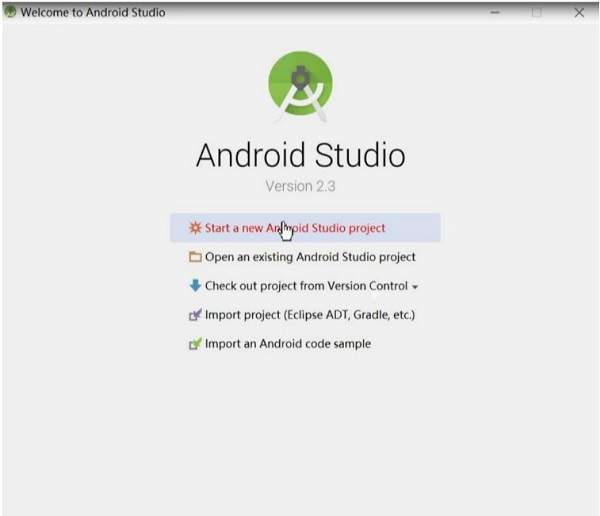Click the Android Studio logo
Viewport: 600px width, 516px height.
[x=300, y=84]
